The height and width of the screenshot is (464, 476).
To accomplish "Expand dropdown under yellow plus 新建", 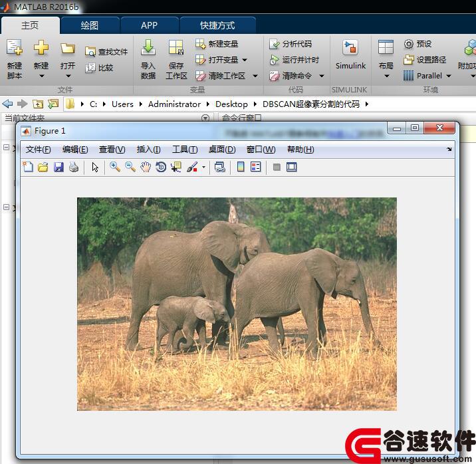I will (42, 76).
